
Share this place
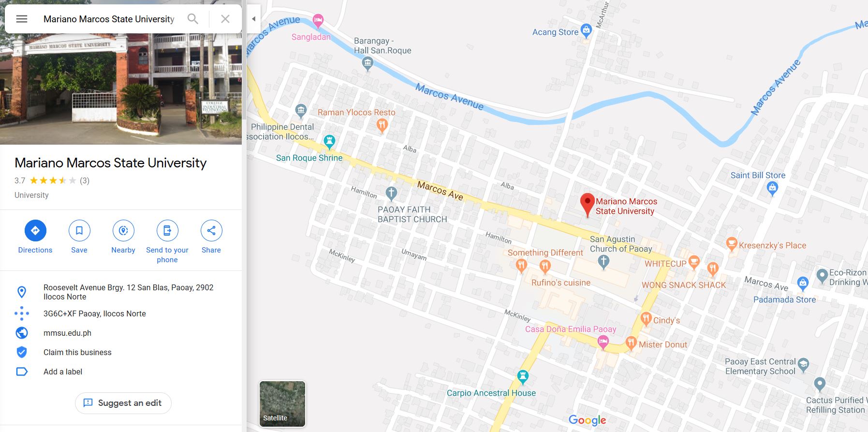coord(211,230)
